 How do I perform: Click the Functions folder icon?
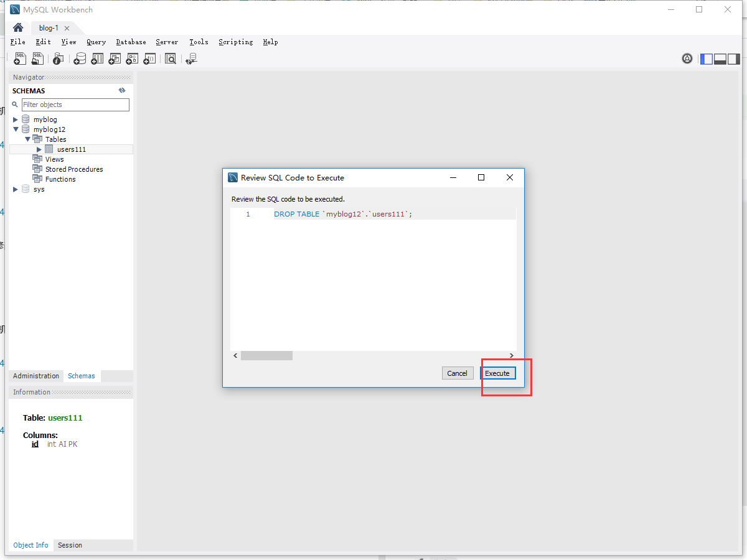pos(37,179)
